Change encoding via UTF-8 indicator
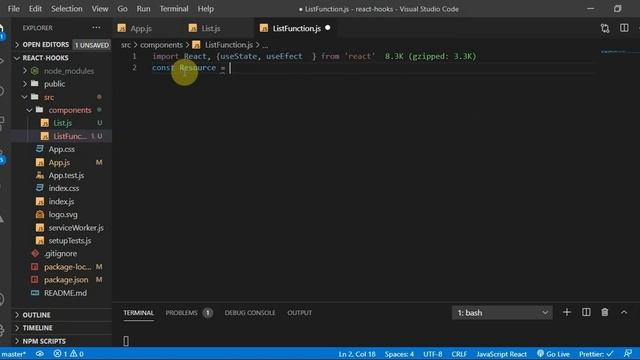Image resolution: width=640 pixels, height=360 pixels. [433, 354]
